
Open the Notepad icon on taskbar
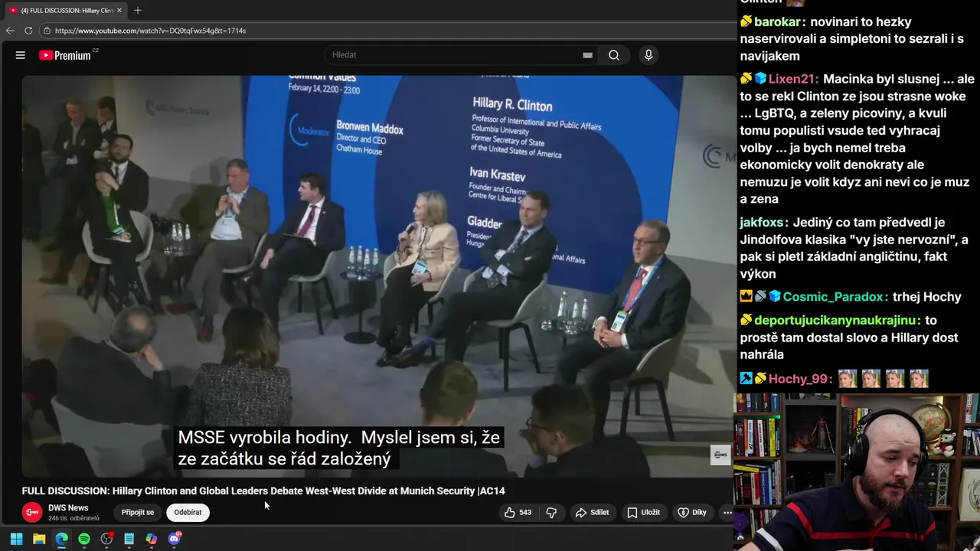pos(129,539)
